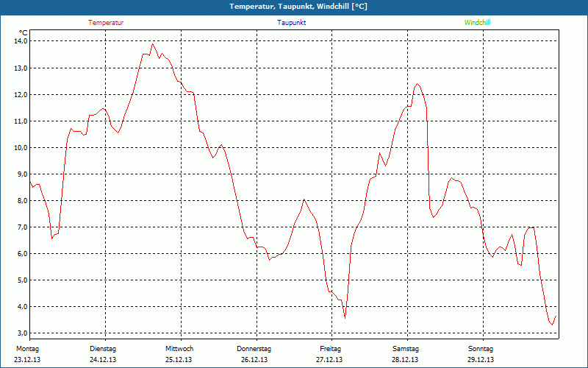The height and width of the screenshot is (368, 588).
Task: Click the red Temperatur legend label
Action: coord(106,23)
